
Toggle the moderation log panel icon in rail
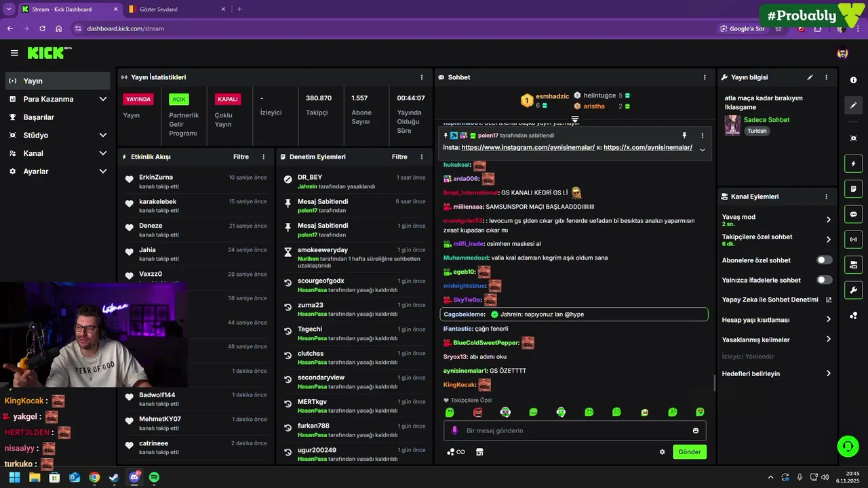[x=853, y=188]
